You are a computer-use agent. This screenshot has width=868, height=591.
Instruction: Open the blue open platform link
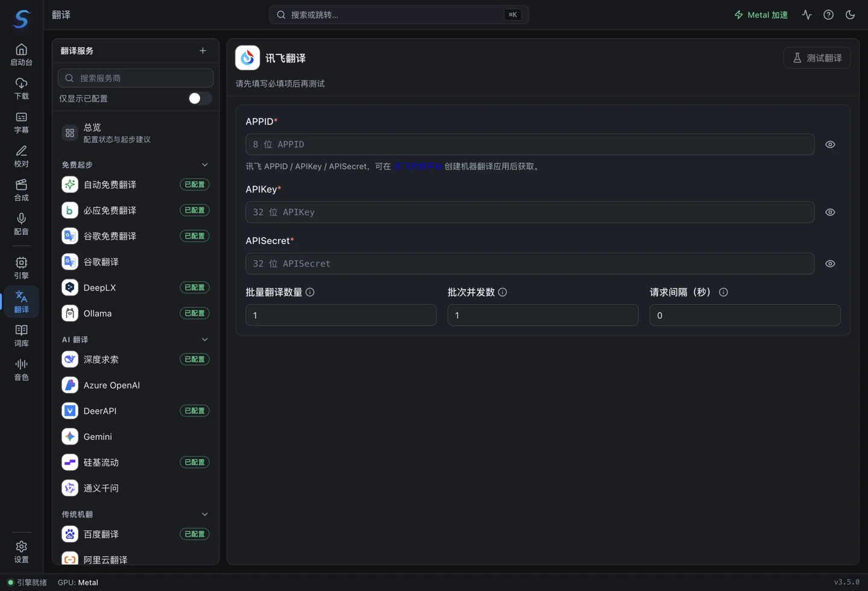(x=418, y=166)
